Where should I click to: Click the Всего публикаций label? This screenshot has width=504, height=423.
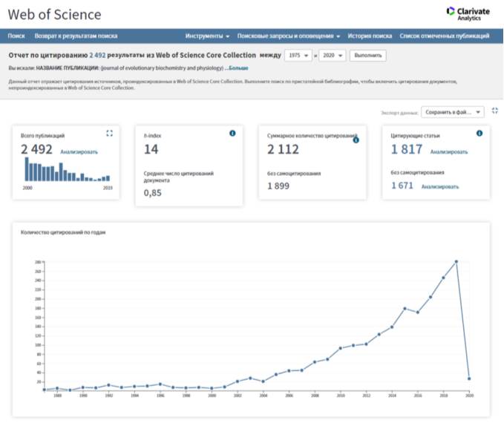(x=43, y=136)
